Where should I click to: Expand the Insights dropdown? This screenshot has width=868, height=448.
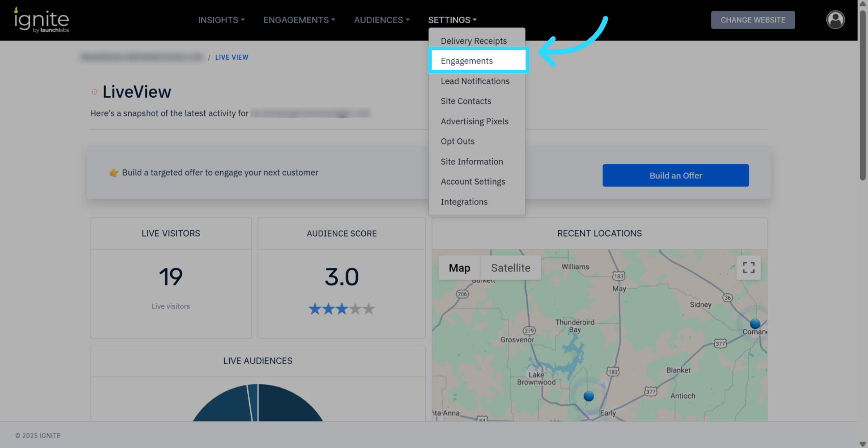pyautogui.click(x=221, y=20)
